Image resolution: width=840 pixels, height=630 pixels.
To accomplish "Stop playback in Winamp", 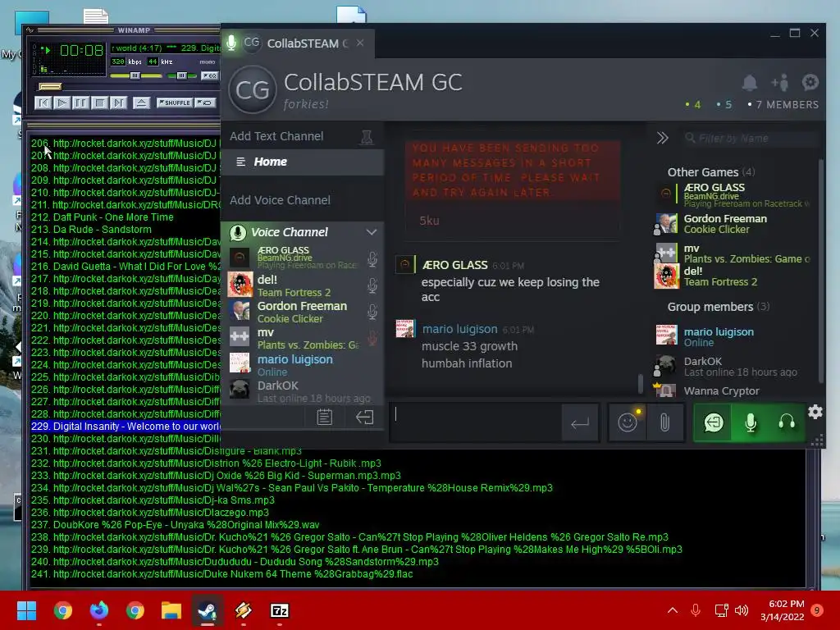I will (99, 103).
